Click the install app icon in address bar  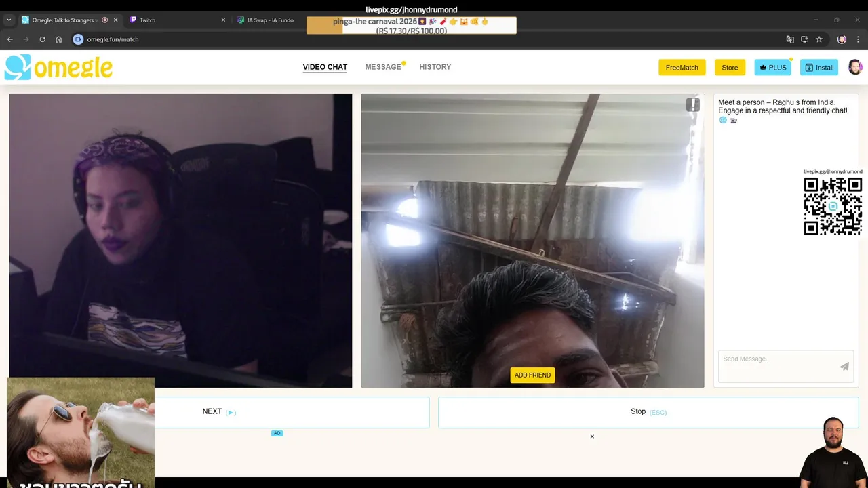(804, 39)
